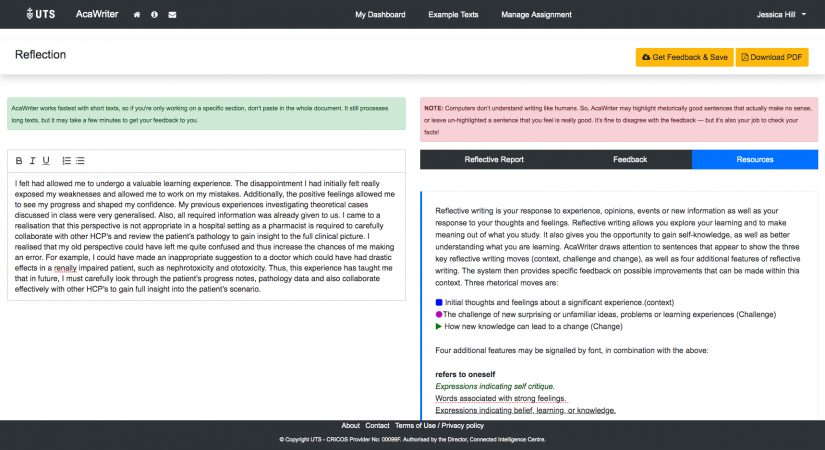
Task: Click the Reflection page title
Action: 41,55
